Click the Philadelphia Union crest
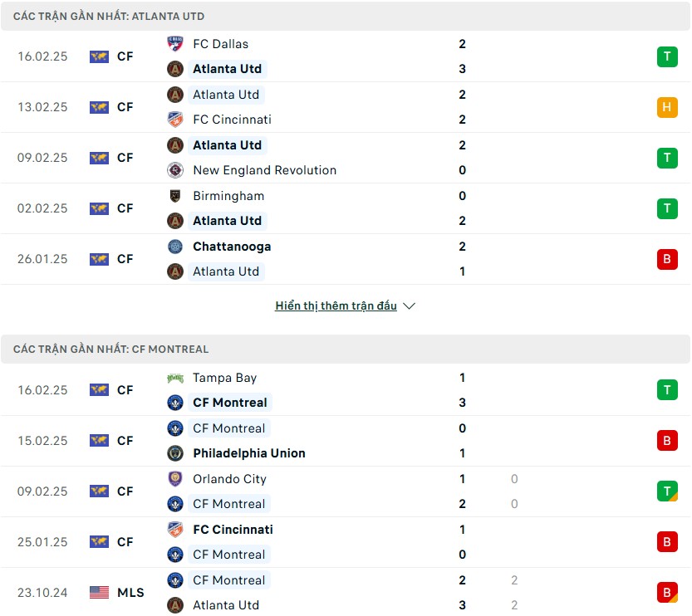This screenshot has height=616, width=692. (175, 453)
